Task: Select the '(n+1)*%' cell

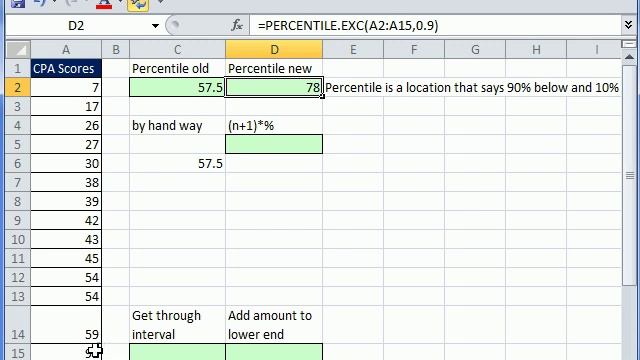Action: [x=274, y=125]
